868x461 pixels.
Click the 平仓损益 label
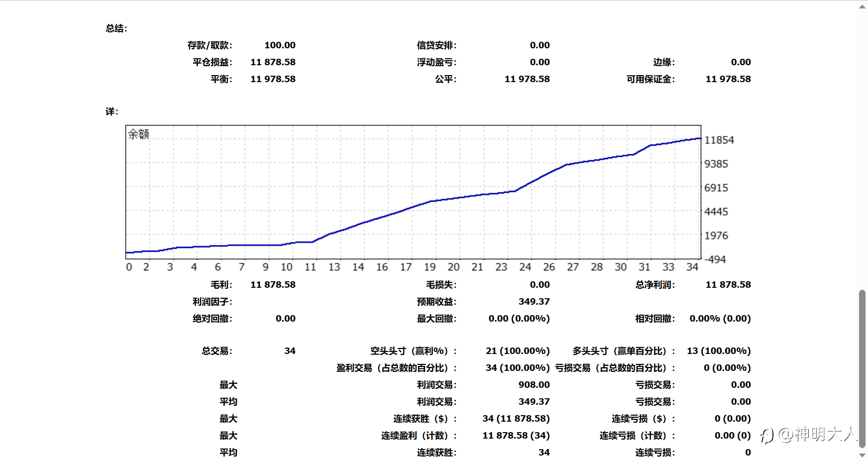[x=212, y=62]
